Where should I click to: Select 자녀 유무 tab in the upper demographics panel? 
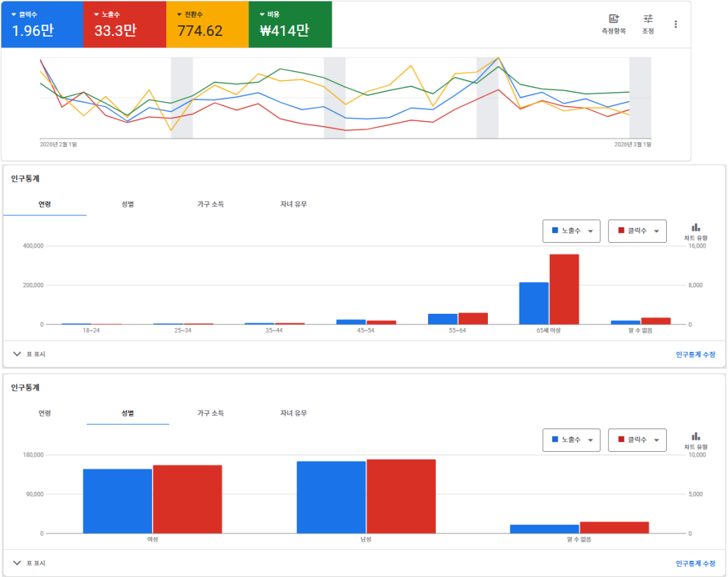coord(293,204)
